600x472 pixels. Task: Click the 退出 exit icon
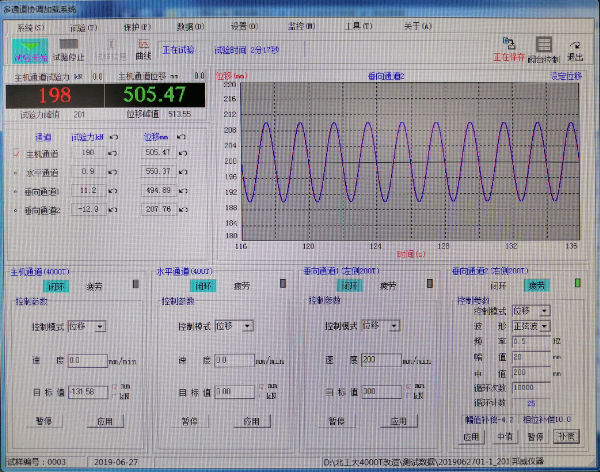pyautogui.click(x=575, y=51)
